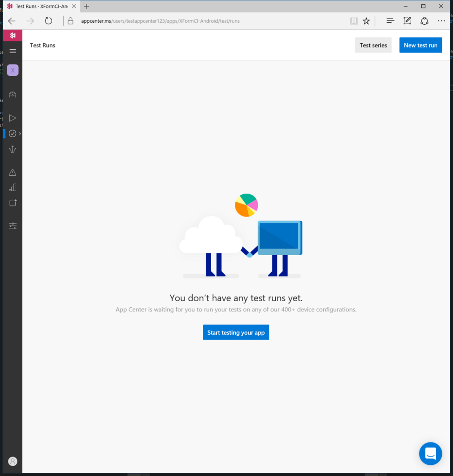The width and height of the screenshot is (453, 476).
Task: Open the Crashes warning-triangle sidebar icon
Action: point(13,172)
